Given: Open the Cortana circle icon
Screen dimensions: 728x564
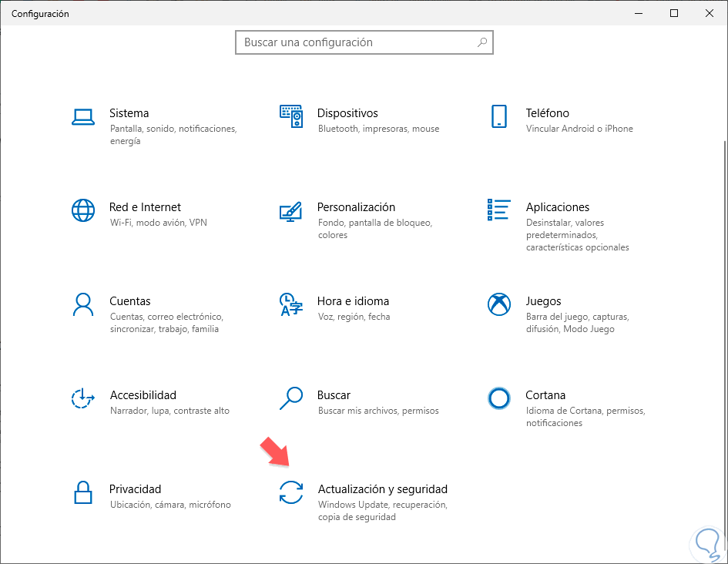Looking at the screenshot, I should [499, 398].
